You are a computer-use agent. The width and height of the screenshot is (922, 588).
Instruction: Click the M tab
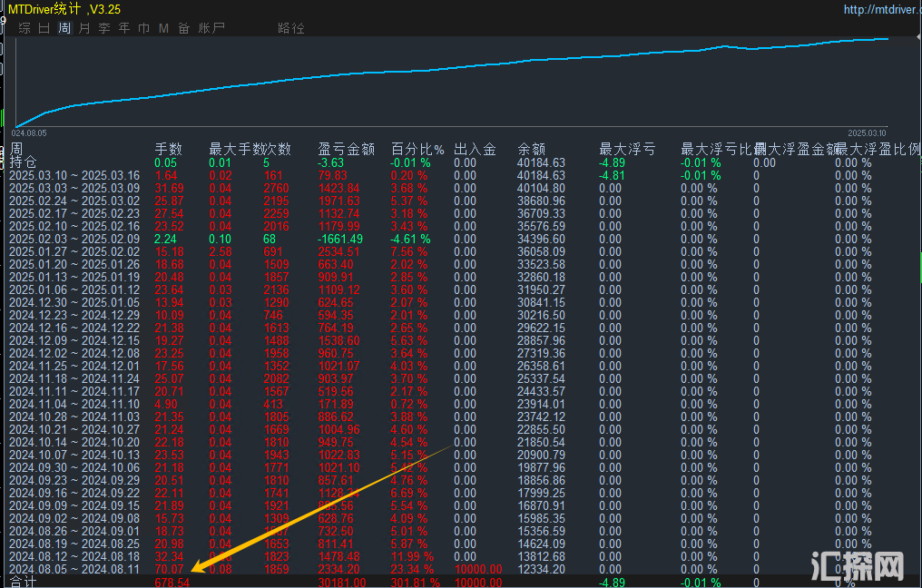163,28
